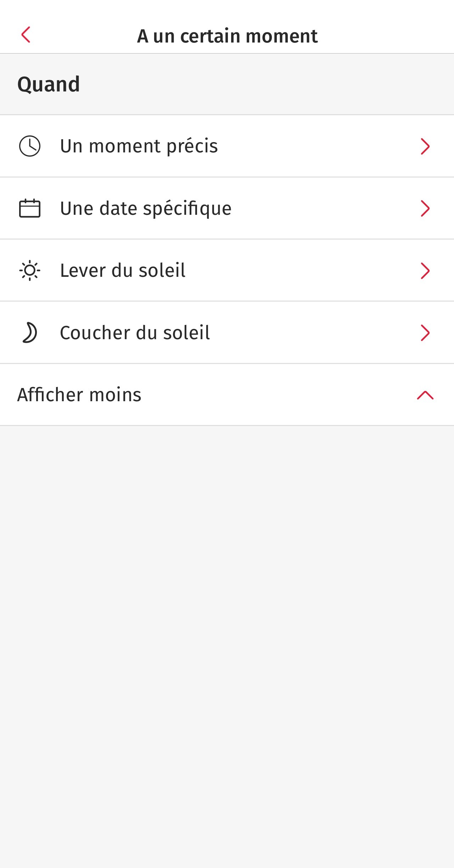Click the empty gray area below the list
The height and width of the screenshot is (868, 454).
click(227, 638)
